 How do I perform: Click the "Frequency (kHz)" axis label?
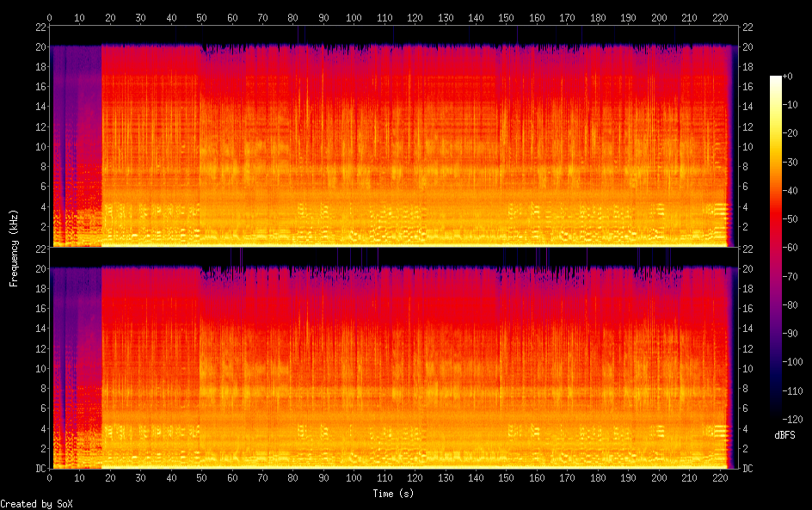point(14,248)
